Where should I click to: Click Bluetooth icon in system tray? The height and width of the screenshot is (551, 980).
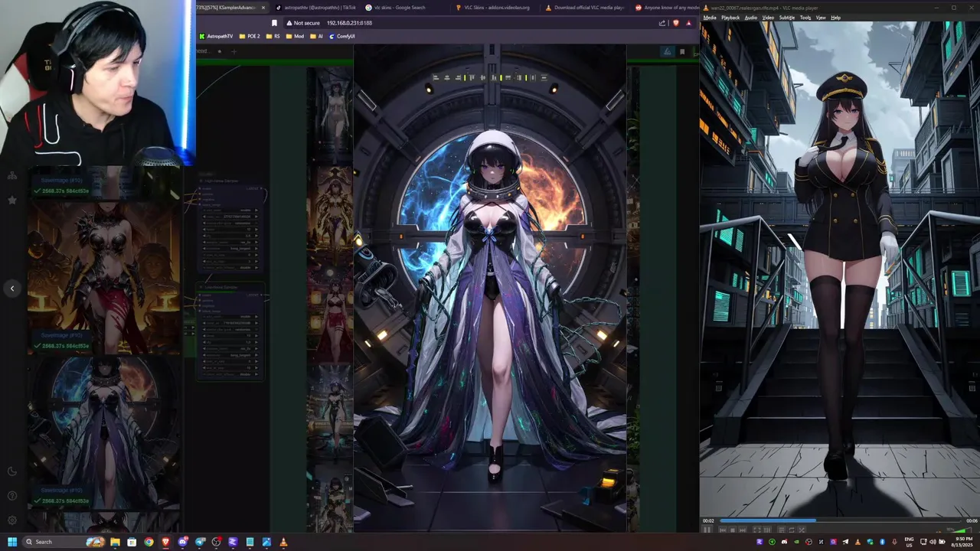pos(882,542)
